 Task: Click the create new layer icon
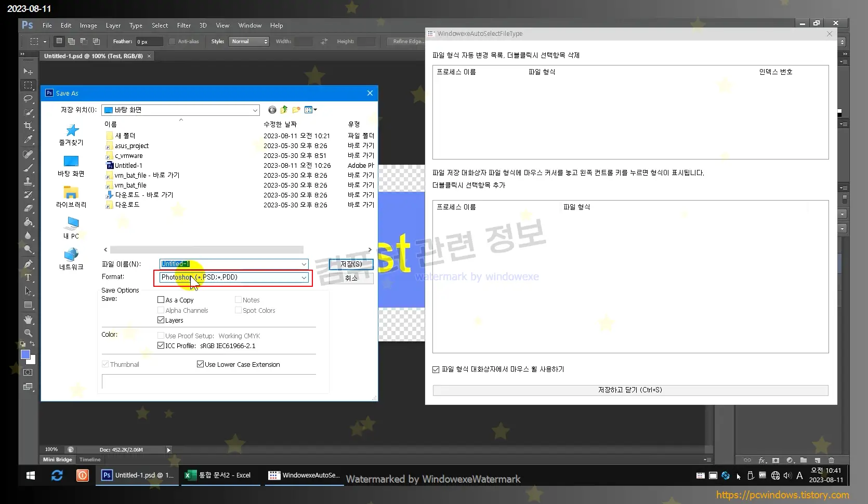818,460
